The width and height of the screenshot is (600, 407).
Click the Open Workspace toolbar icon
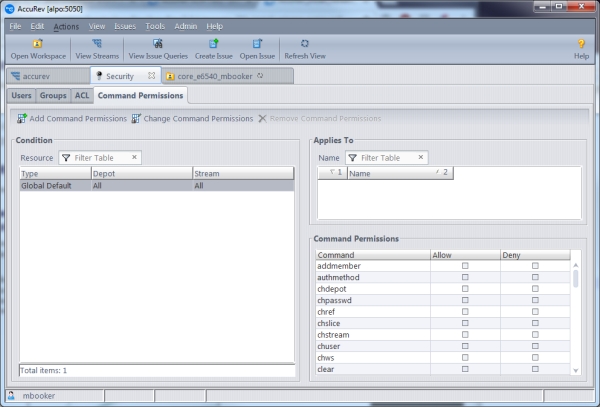(38, 44)
